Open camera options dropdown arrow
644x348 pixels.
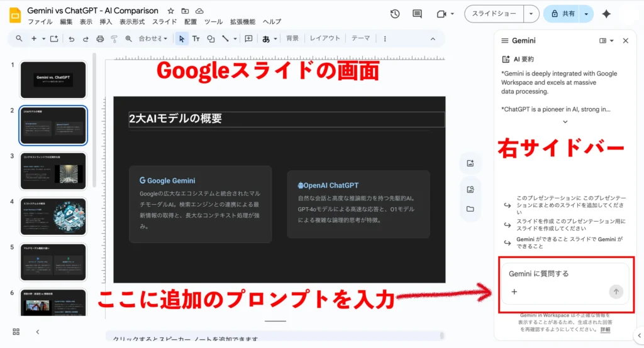[452, 14]
